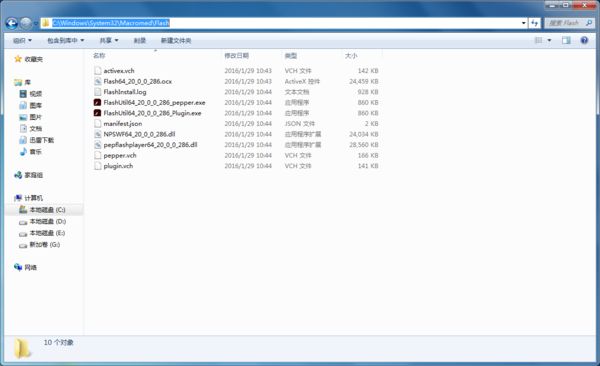Select the FlashUtil64_20_0_0_286_pepper.exe icon
600x366 pixels.
(98, 103)
